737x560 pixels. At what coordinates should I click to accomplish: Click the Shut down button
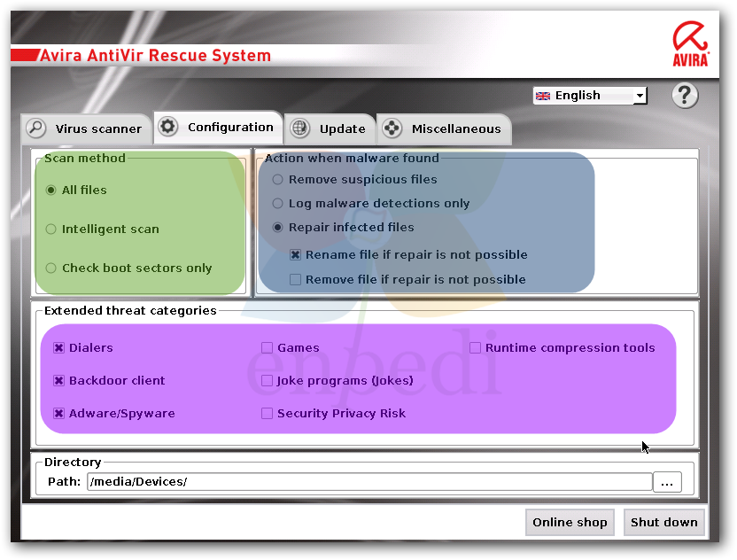pos(663,523)
